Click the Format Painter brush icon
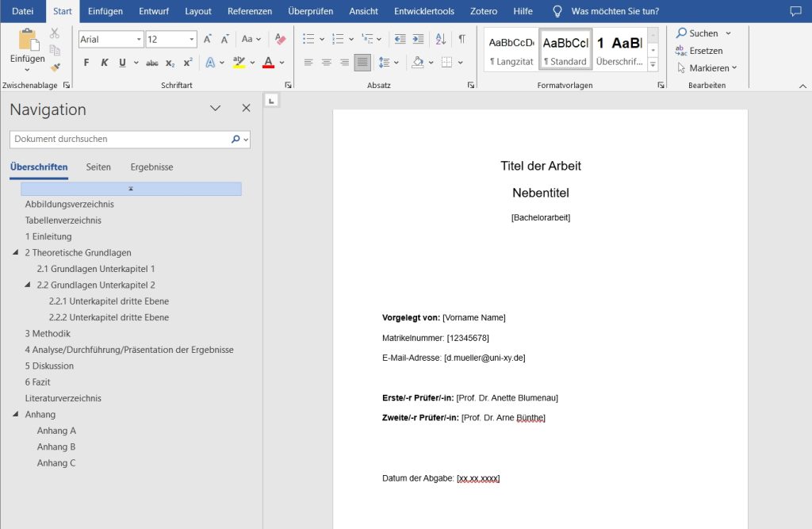 tap(55, 67)
